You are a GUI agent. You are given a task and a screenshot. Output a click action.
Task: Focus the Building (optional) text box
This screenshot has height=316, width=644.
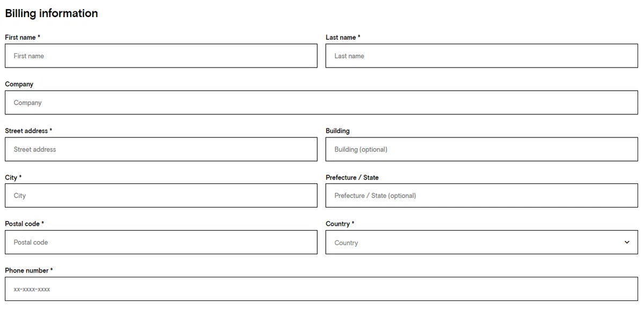coord(482,149)
